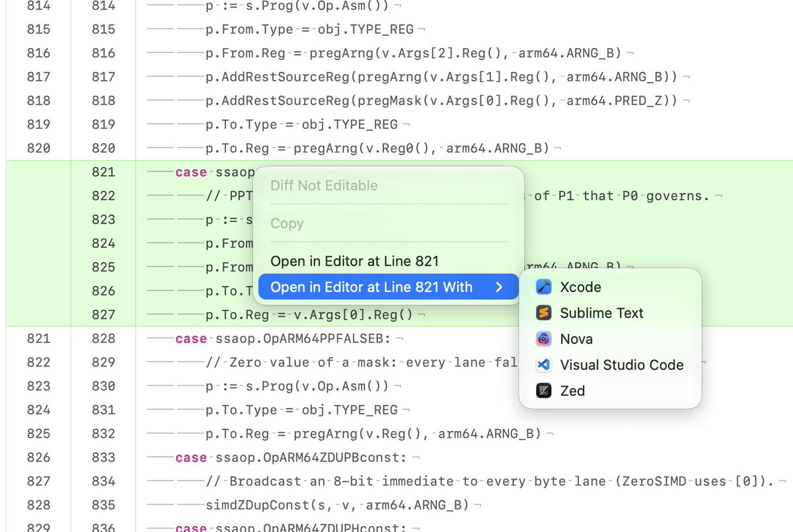Click the "p.From.Reg = pregArng(v.Args[2].Reg()" line
The width and height of the screenshot is (793, 532).
pos(414,53)
